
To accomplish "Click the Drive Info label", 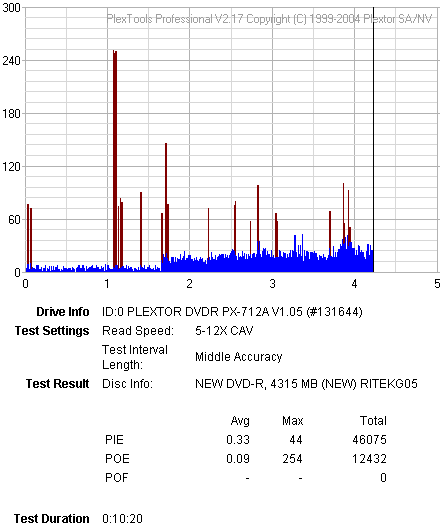I will click(x=63, y=312).
